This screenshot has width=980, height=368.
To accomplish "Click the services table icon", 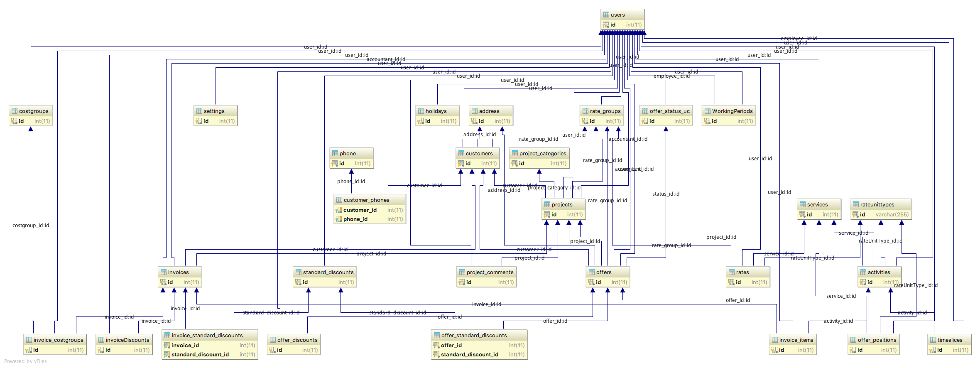I will 803,204.
